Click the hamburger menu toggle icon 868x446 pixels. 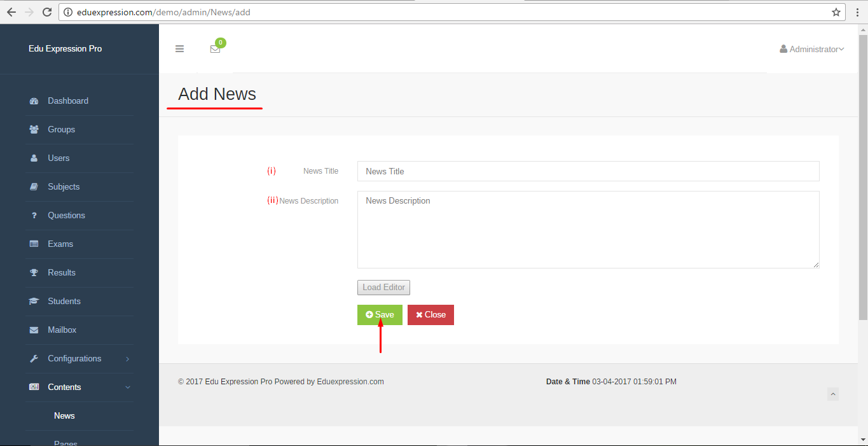[x=179, y=49]
